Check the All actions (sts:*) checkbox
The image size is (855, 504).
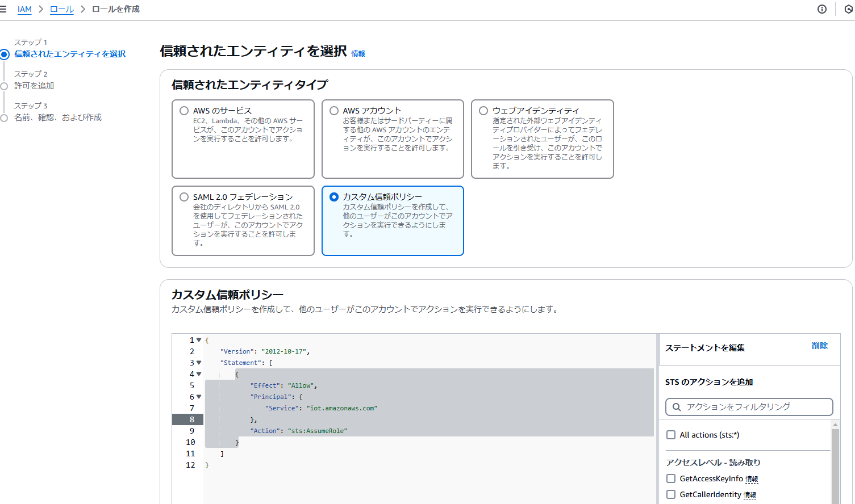click(671, 435)
